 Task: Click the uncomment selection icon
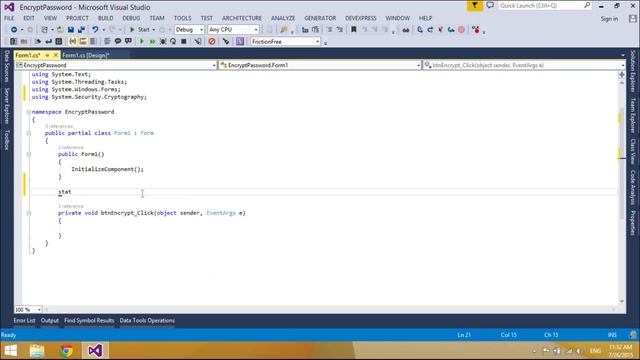(128, 41)
